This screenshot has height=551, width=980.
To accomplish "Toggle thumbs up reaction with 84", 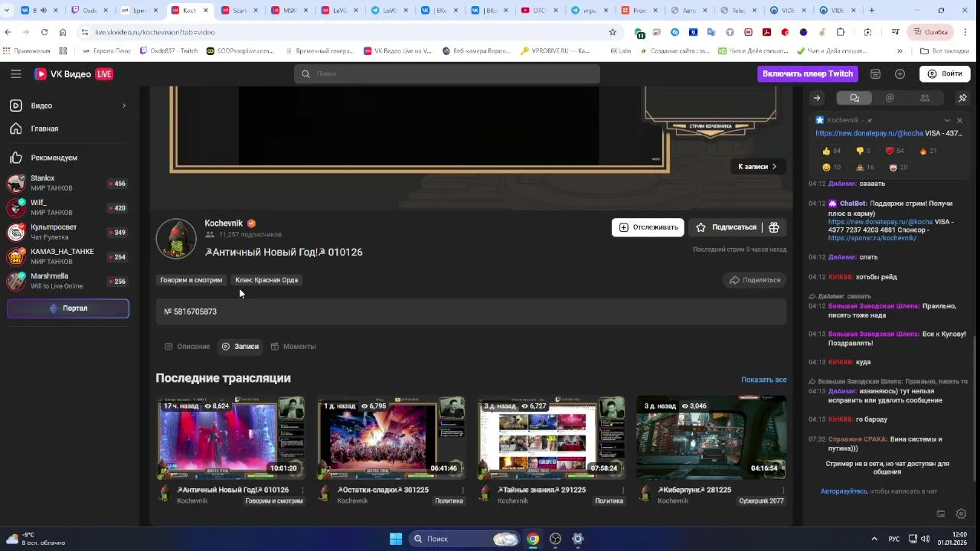I will (x=831, y=151).
